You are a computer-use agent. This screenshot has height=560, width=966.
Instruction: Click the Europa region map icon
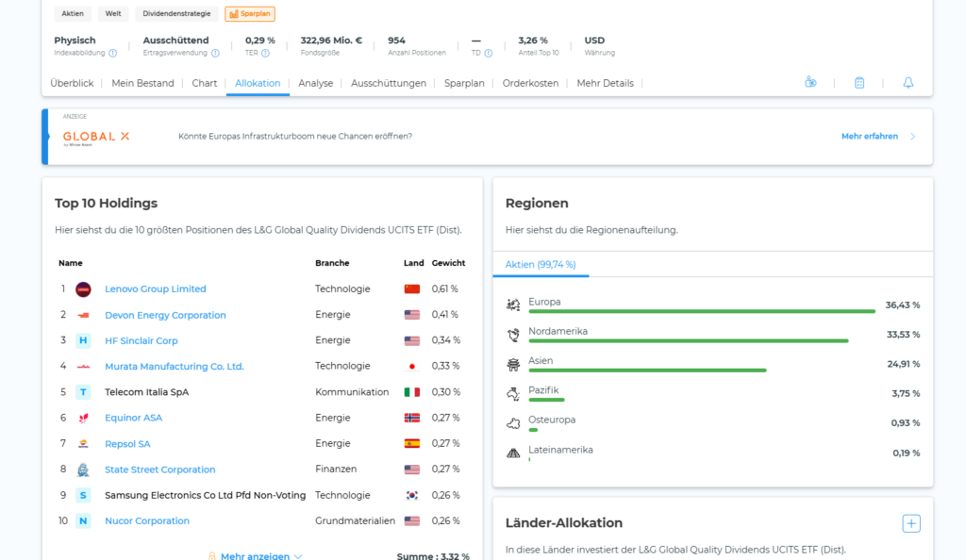coord(513,305)
